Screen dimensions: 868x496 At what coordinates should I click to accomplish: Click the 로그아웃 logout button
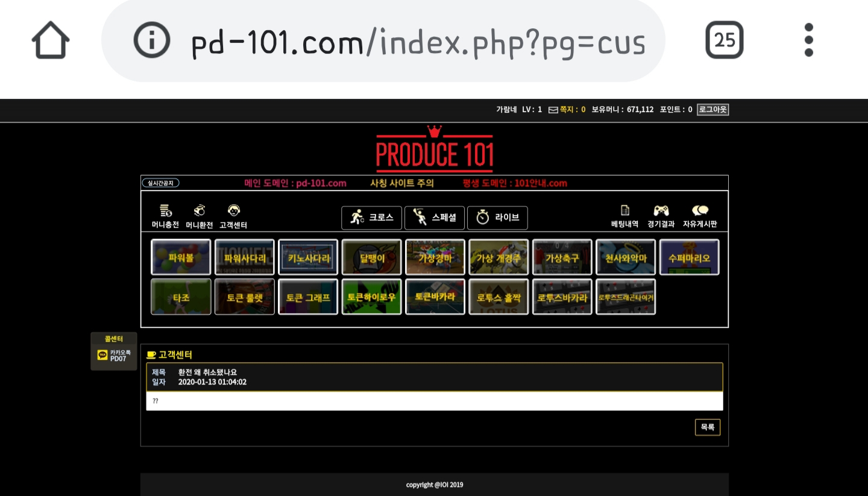pos(713,110)
